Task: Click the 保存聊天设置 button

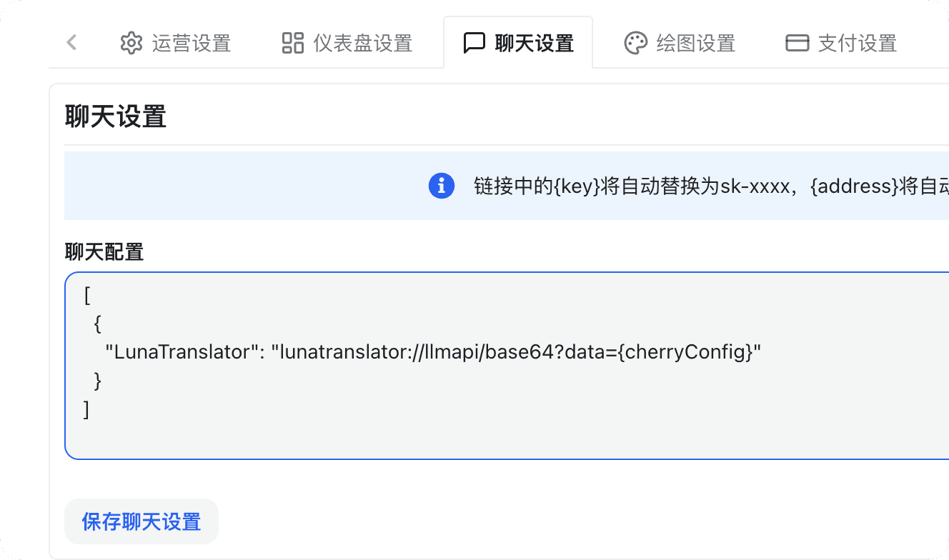Action: tap(141, 521)
